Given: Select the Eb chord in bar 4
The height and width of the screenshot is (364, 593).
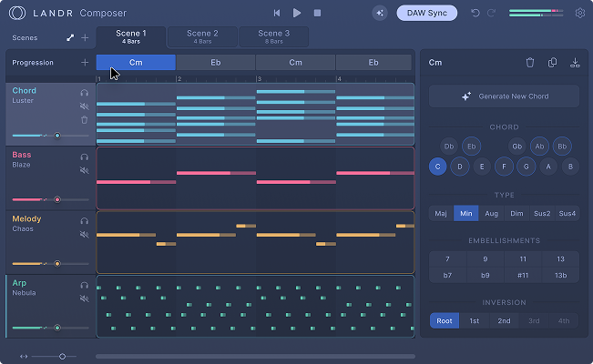Looking at the screenshot, I should click(x=373, y=63).
